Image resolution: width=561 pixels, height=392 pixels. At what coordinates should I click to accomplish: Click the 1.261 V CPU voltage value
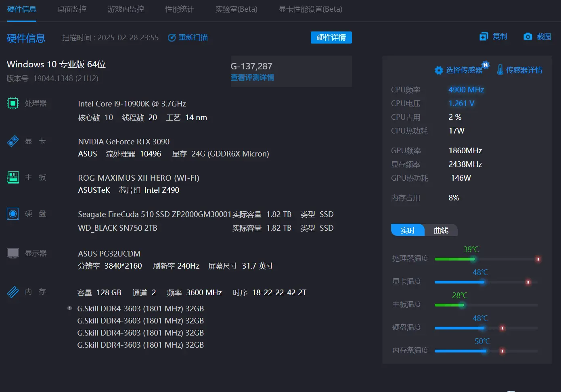[461, 103]
